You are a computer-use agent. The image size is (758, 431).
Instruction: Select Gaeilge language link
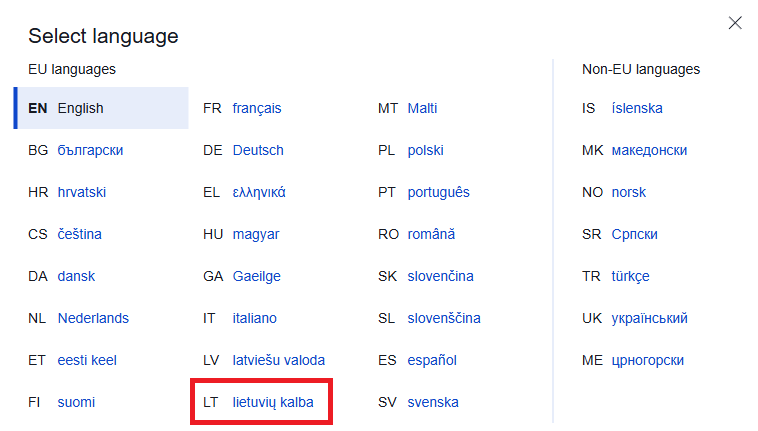click(257, 276)
